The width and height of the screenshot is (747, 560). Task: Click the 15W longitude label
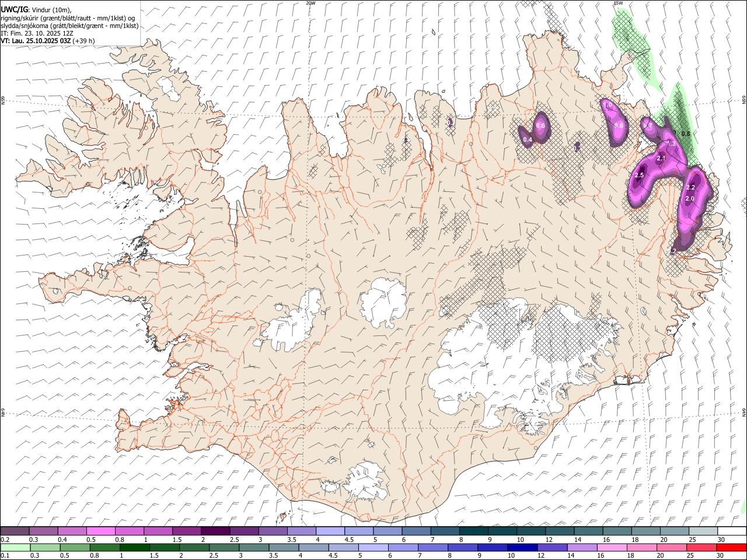point(619,3)
